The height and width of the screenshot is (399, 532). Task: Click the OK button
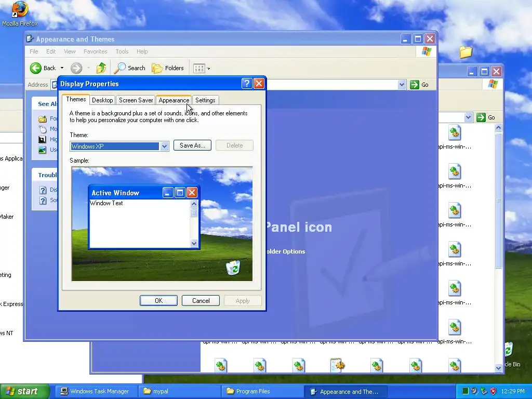(x=158, y=301)
